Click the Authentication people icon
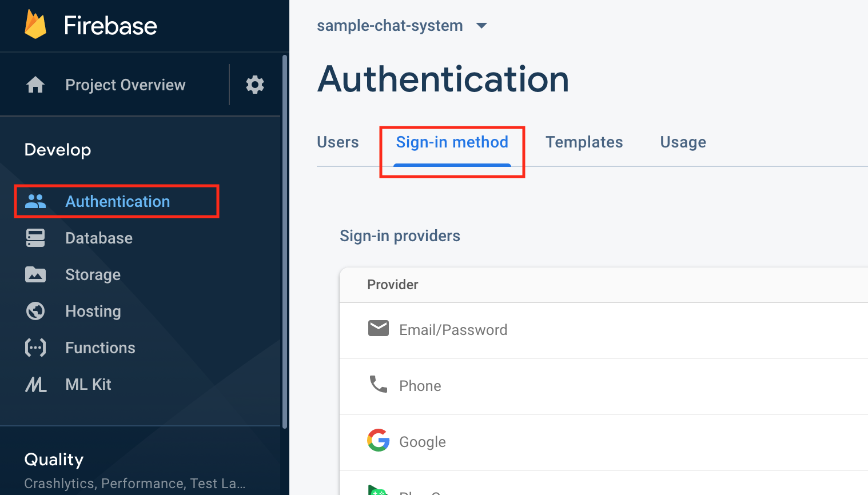868x495 pixels. [x=35, y=201]
